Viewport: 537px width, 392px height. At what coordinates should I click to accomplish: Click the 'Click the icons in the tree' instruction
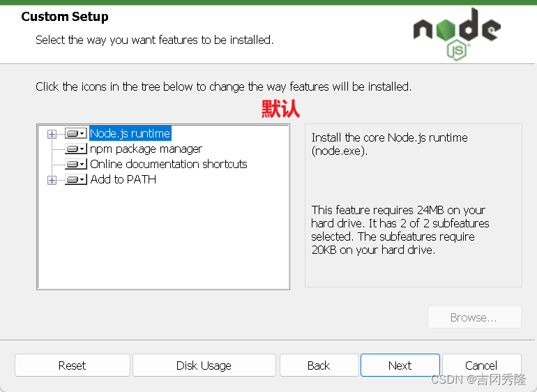223,86
